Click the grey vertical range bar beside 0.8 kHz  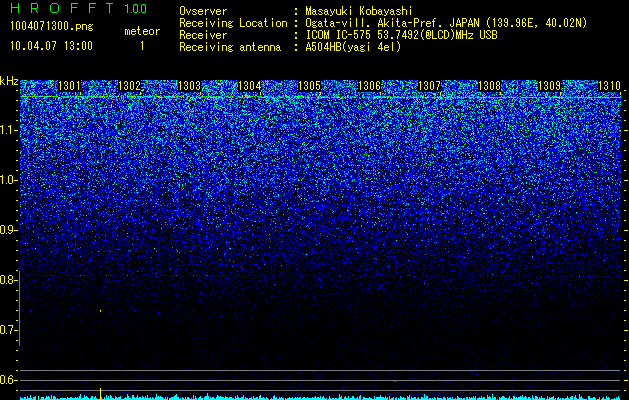click(x=20, y=308)
